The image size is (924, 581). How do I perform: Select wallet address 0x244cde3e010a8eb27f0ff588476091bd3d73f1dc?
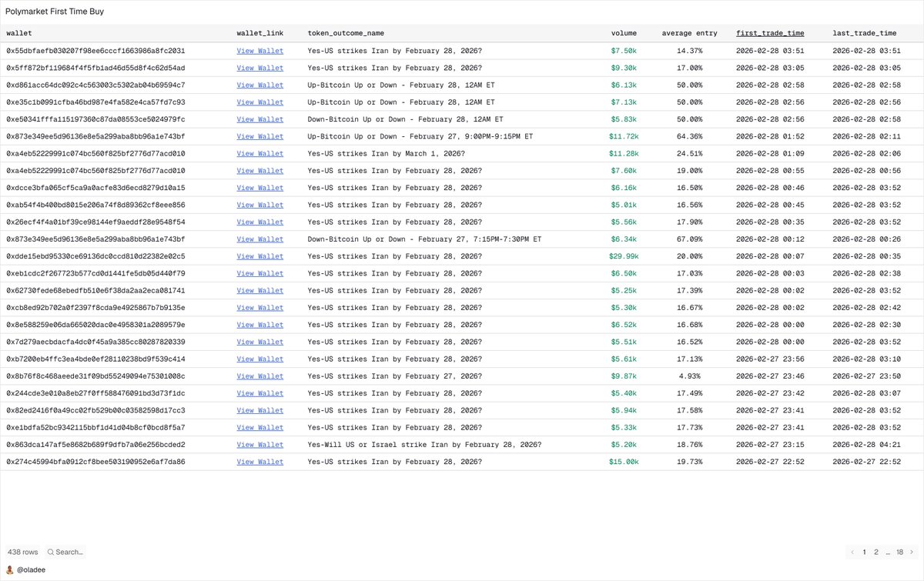[x=95, y=393]
